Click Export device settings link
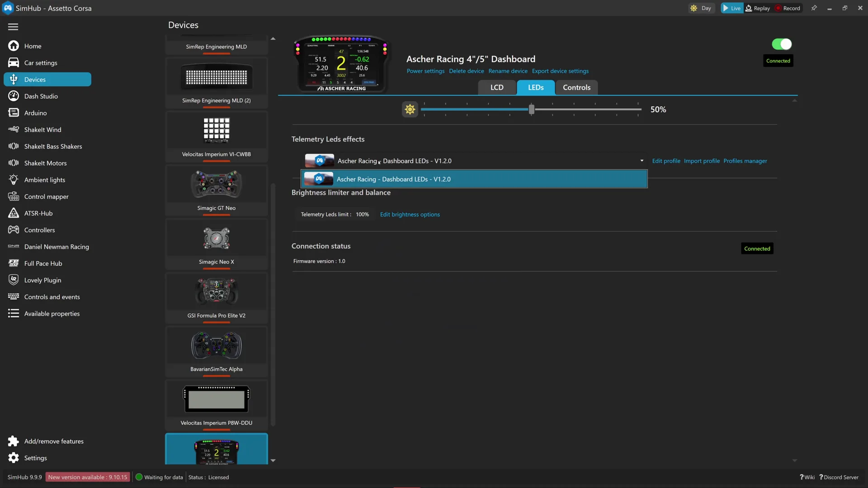 coord(560,71)
